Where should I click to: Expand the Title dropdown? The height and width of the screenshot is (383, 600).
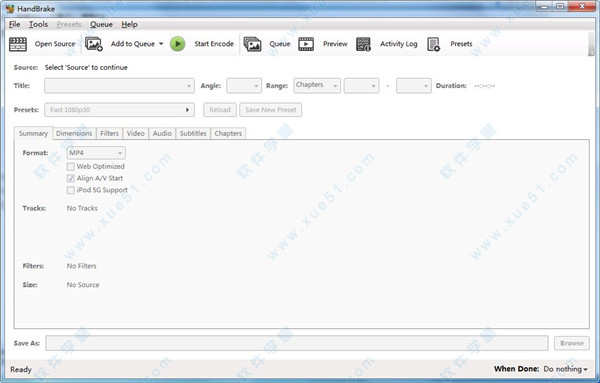(119, 86)
